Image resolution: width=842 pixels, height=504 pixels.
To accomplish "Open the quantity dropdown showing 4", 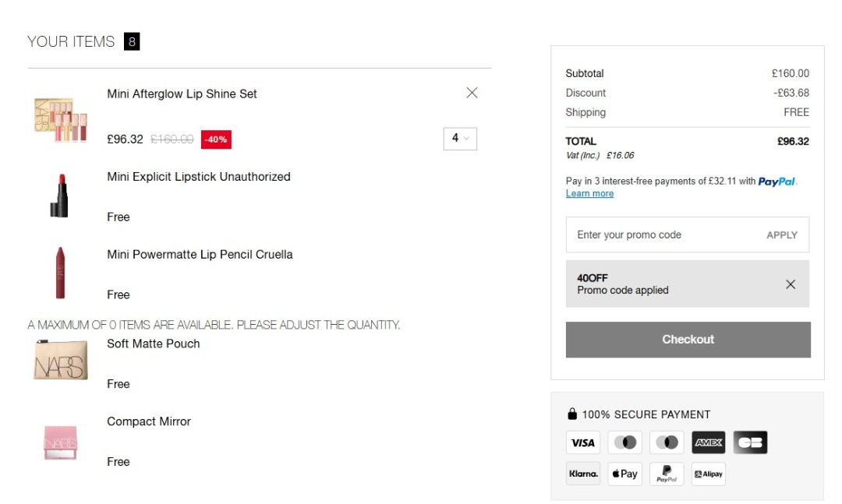I will click(x=460, y=139).
